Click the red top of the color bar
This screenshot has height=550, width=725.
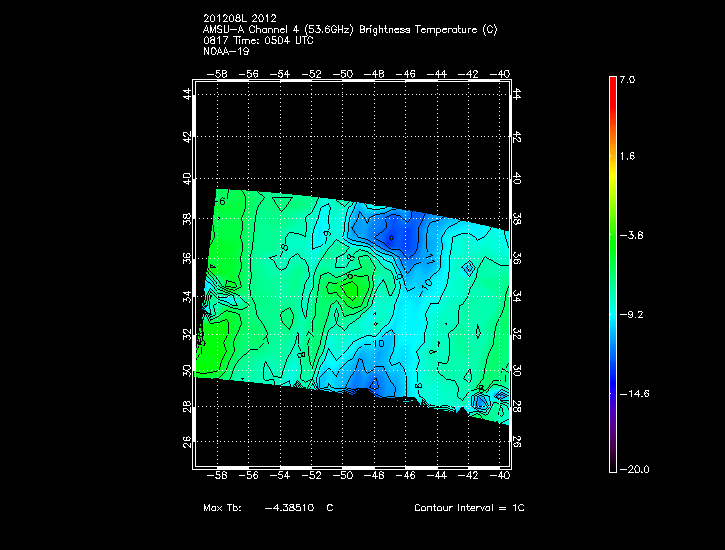pyautogui.click(x=612, y=84)
